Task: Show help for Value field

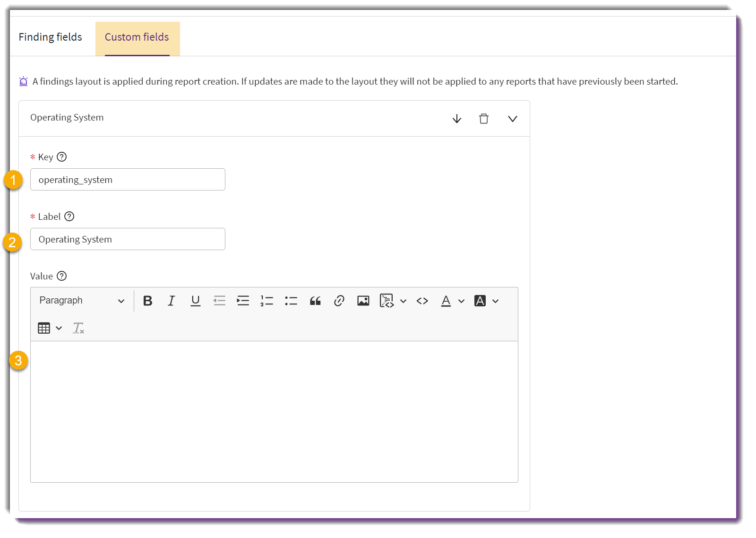Action: [62, 276]
